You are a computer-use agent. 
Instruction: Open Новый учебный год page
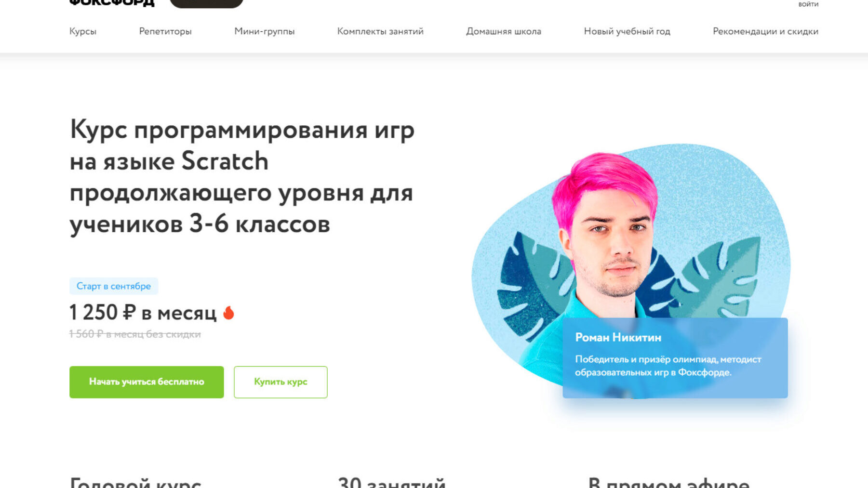(x=627, y=31)
